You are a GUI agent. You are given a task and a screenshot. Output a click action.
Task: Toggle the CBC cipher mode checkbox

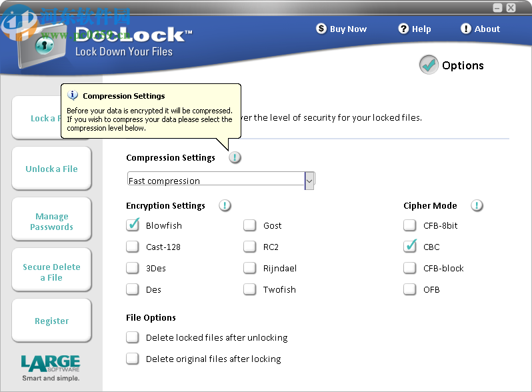pyautogui.click(x=410, y=247)
